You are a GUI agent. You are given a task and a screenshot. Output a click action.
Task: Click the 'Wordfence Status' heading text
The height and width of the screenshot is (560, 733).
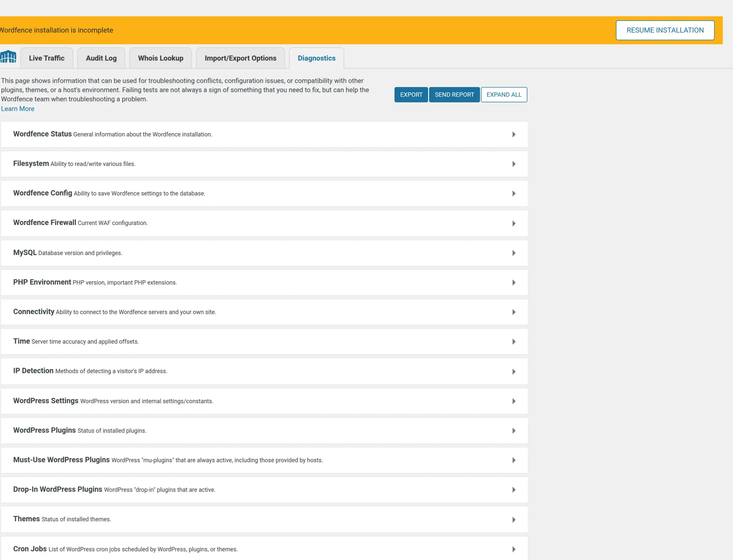[x=42, y=134]
